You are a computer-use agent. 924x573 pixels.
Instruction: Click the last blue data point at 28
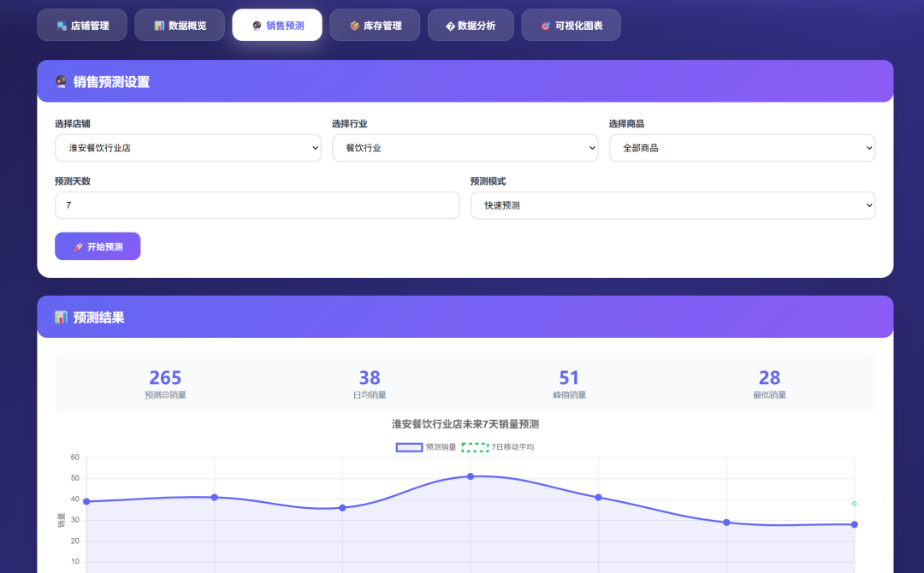coord(855,525)
